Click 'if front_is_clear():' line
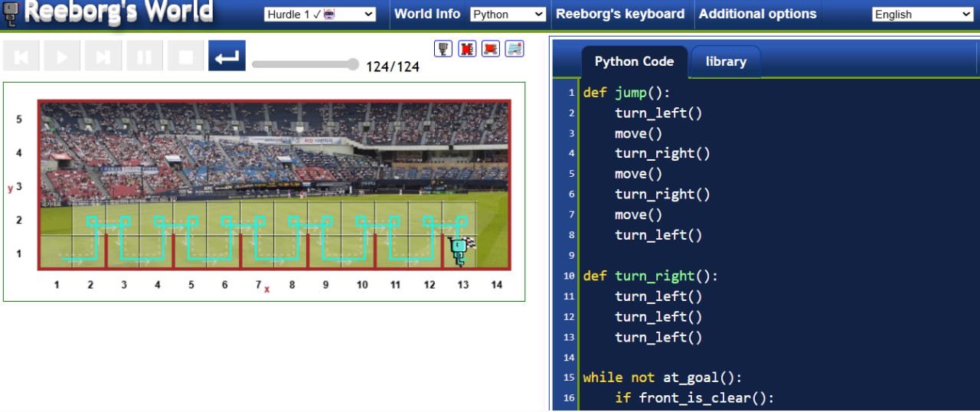Image resolution: width=980 pixels, height=412 pixels. coord(694,397)
